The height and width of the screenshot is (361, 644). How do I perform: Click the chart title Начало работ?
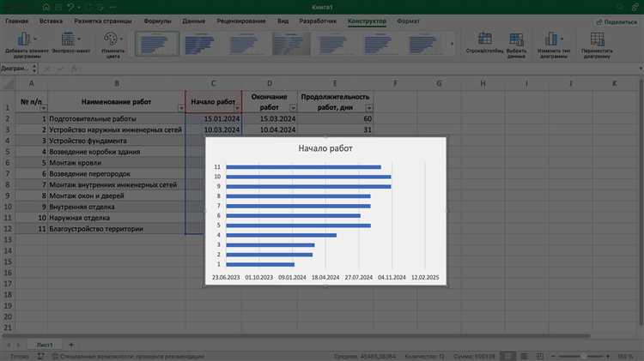(325, 148)
